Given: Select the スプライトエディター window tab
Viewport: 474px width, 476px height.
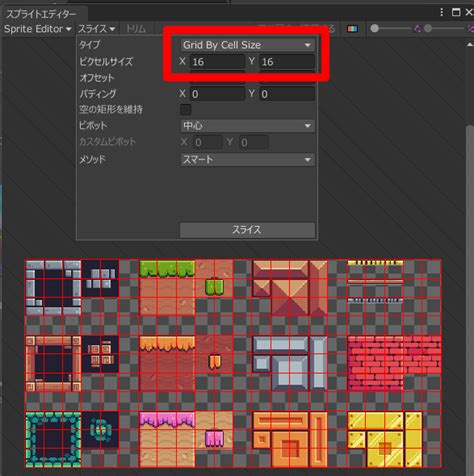Looking at the screenshot, I should point(42,14).
